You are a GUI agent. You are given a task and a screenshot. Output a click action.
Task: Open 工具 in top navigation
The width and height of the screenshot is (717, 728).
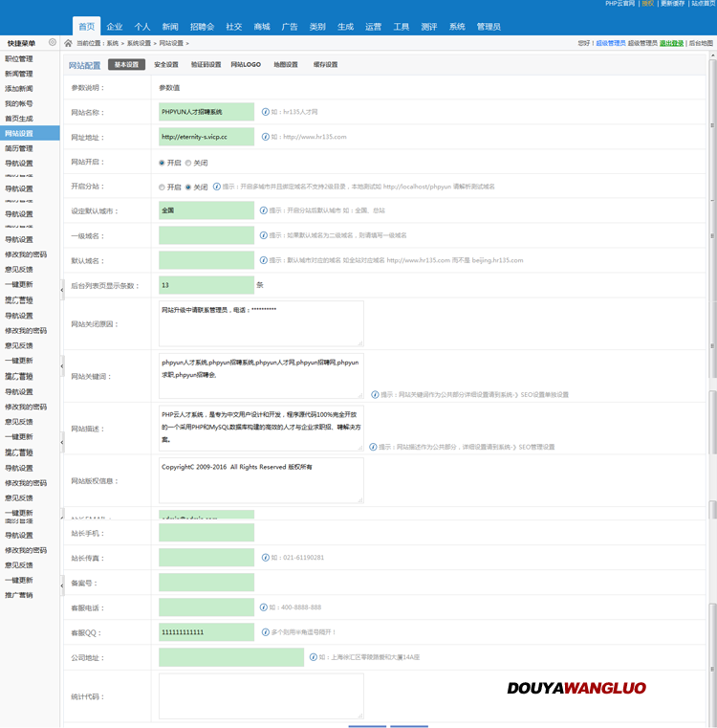[x=402, y=27]
